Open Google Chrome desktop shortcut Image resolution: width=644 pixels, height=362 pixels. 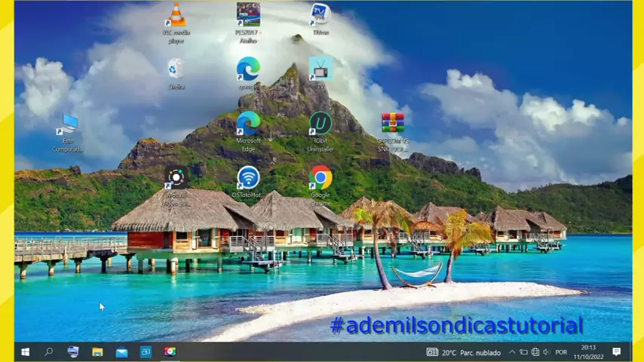click(320, 178)
